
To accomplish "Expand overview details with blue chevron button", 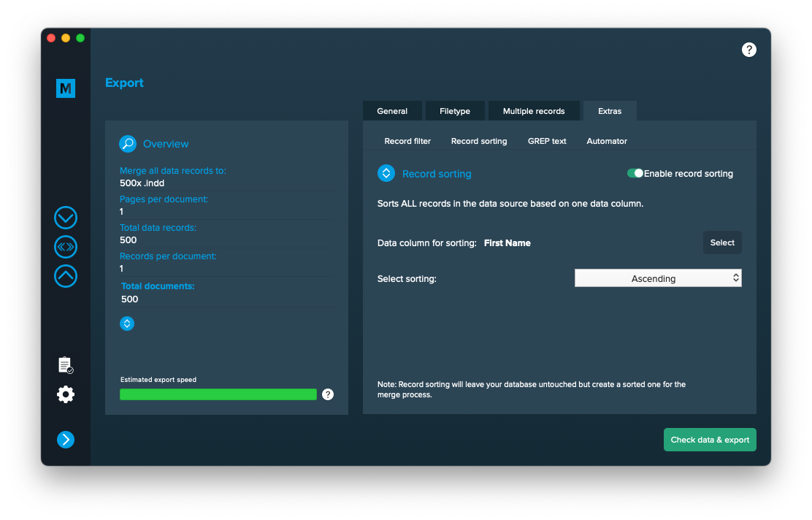I will [x=127, y=323].
